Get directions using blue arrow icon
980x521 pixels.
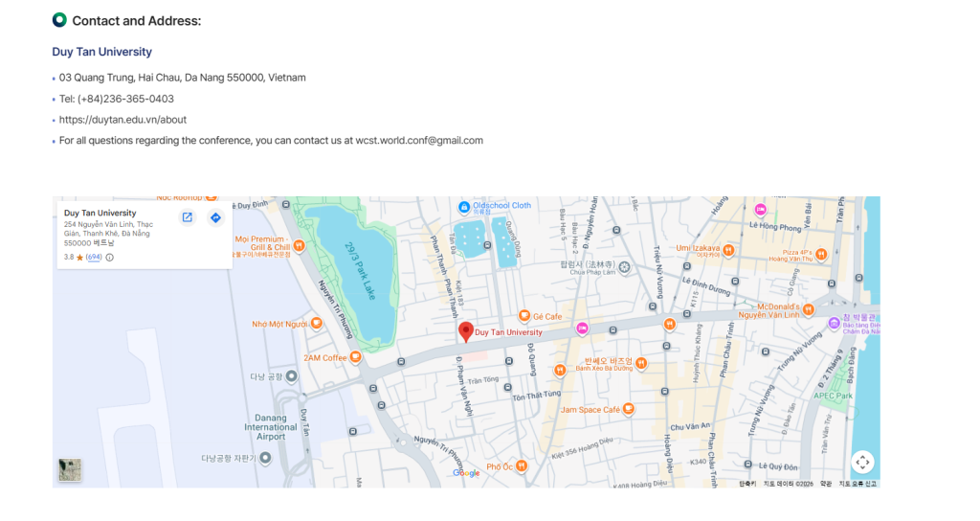coord(215,217)
